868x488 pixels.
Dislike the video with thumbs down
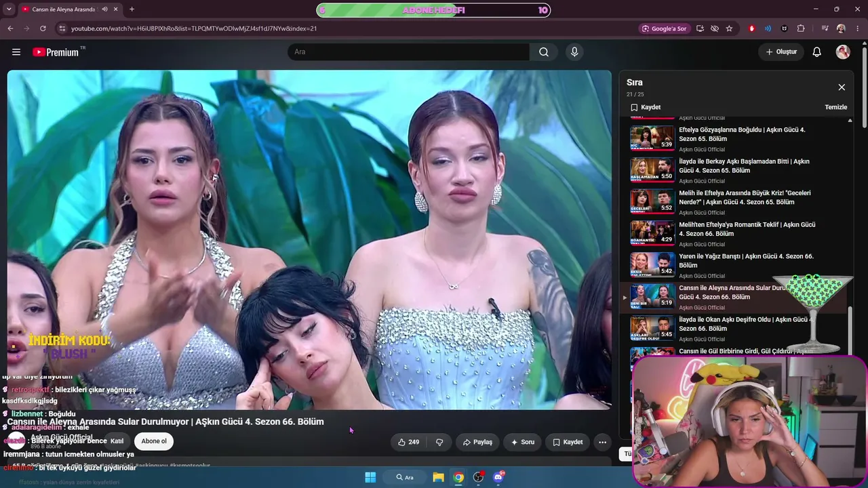coord(439,442)
